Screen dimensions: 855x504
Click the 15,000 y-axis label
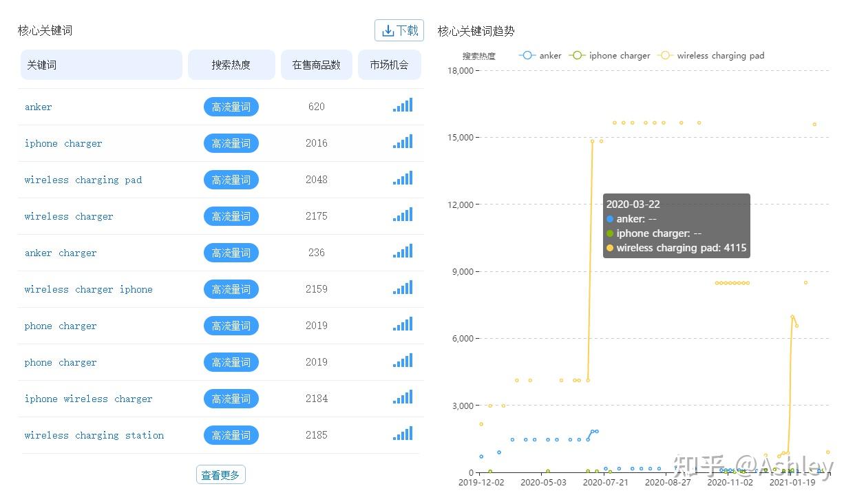coord(461,137)
